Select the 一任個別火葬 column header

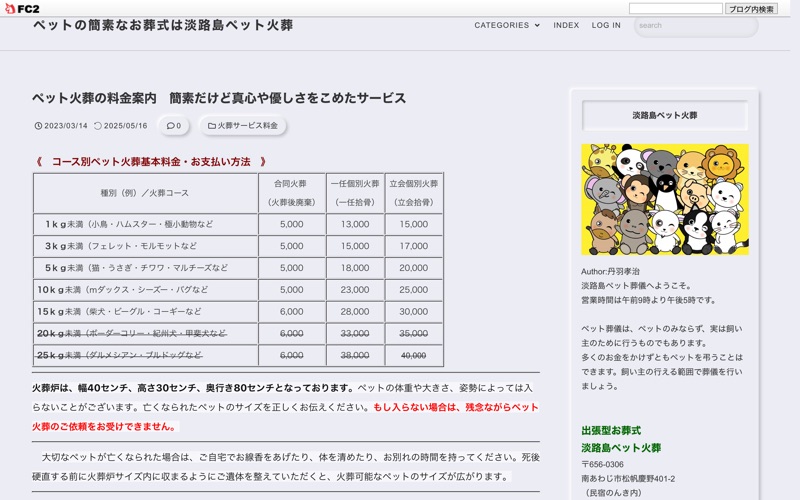[355, 193]
